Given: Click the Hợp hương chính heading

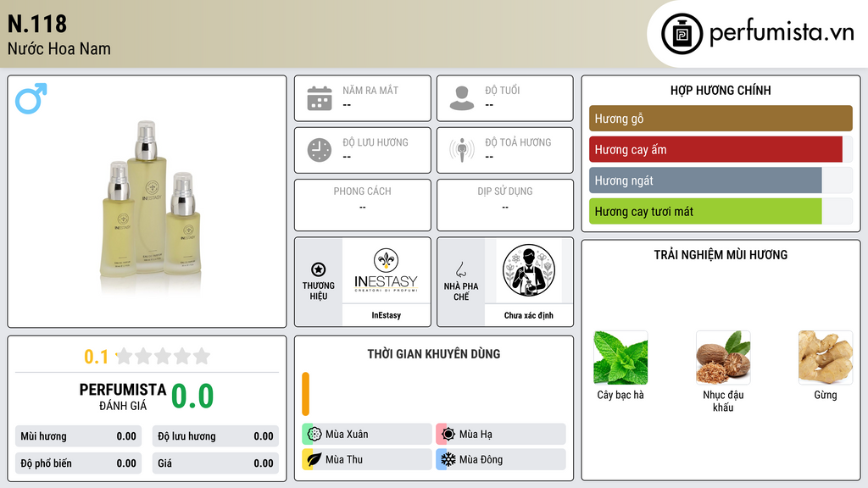Looking at the screenshot, I should [x=721, y=90].
